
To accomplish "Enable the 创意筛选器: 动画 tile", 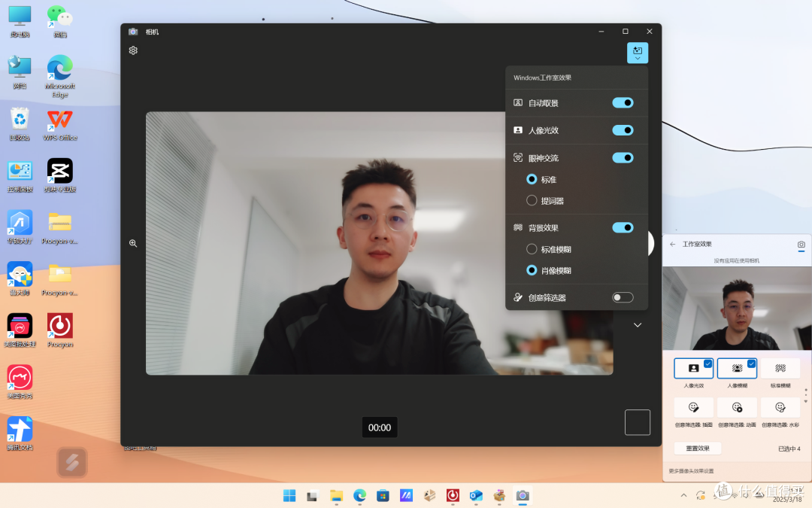I will click(737, 408).
